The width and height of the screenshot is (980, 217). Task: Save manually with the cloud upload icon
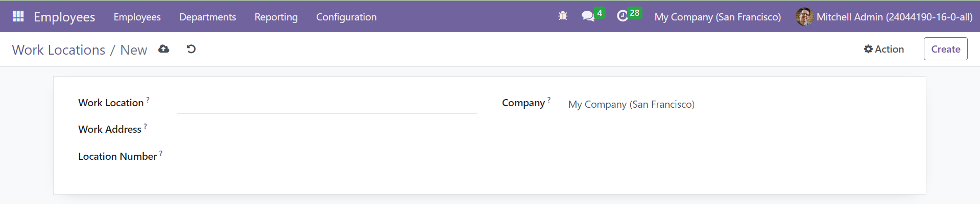coord(163,49)
